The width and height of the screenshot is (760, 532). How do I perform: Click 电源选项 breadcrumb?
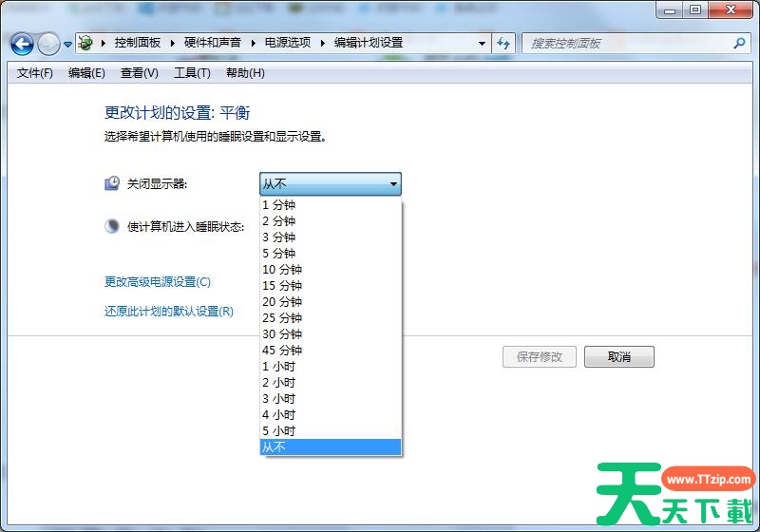[288, 43]
